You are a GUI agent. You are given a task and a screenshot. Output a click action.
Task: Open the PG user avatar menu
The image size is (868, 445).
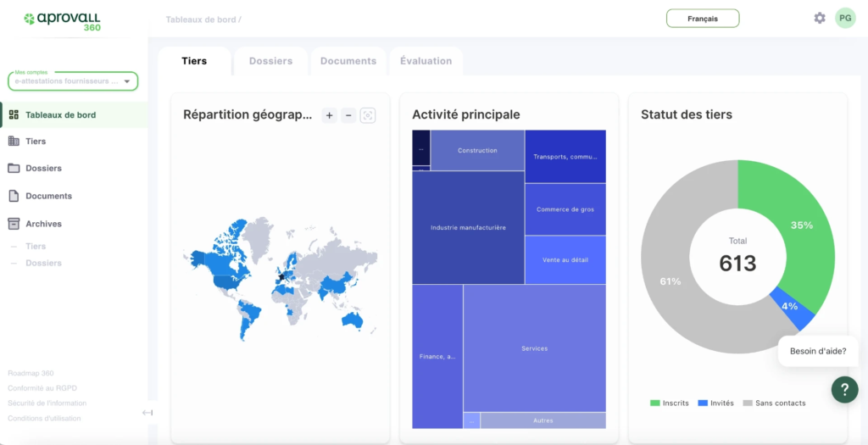[845, 19]
